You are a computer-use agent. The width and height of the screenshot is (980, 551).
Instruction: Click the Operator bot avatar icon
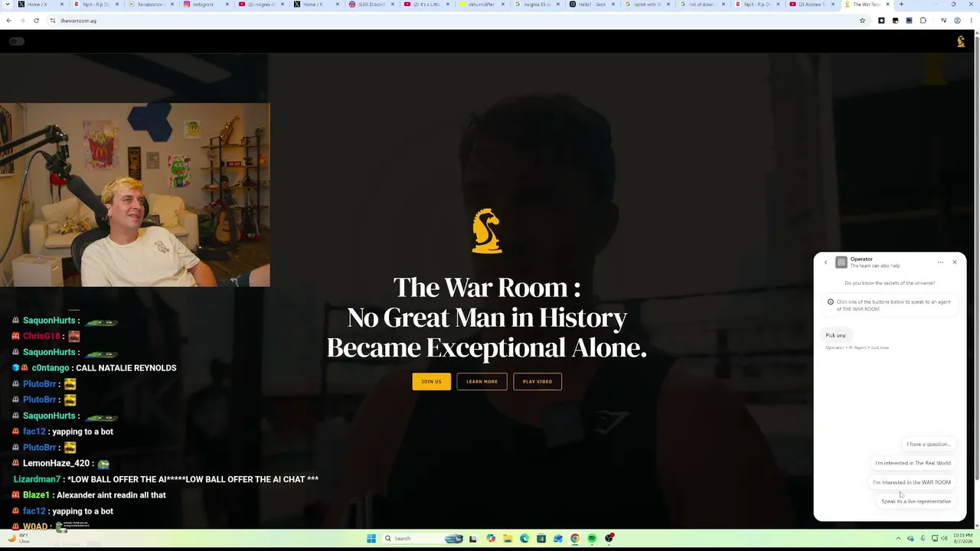tap(841, 262)
